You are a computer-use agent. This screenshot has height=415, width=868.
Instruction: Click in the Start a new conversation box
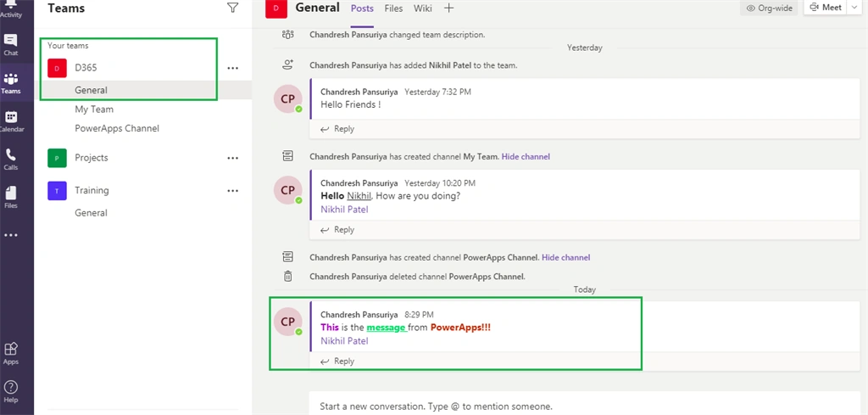585,404
